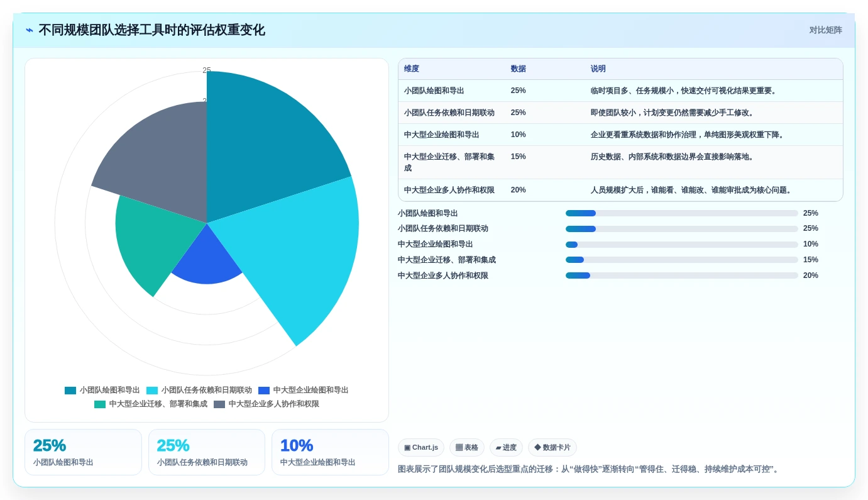This screenshot has height=500, width=868.
Task: Toggle legend swatch for 中大型企业绘图和导出
Action: tap(264, 391)
